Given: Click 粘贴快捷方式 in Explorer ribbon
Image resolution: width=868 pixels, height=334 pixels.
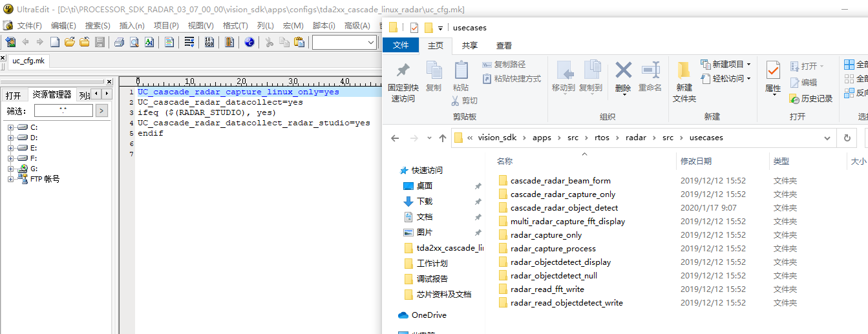Looking at the screenshot, I should click(x=512, y=79).
